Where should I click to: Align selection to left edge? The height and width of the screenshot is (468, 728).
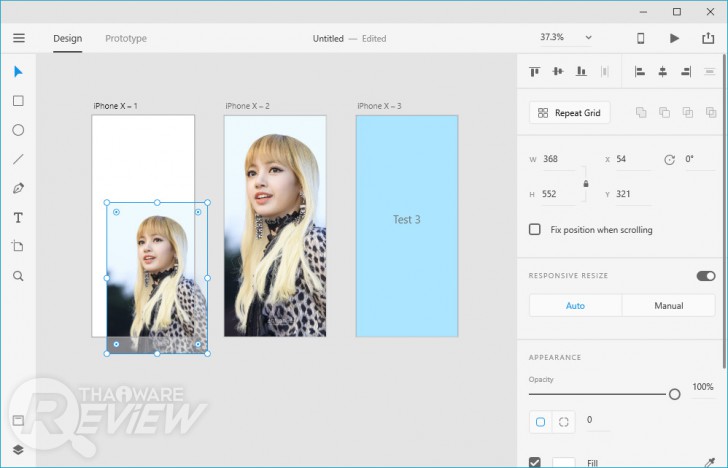pyautogui.click(x=640, y=72)
